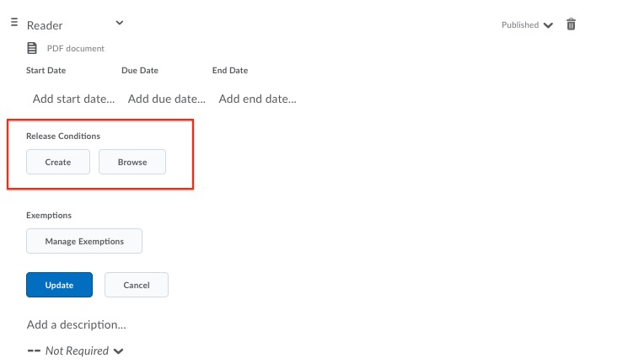Image resolution: width=634 pixels, height=364 pixels.
Task: Click the Reader topic title
Action: pos(45,25)
